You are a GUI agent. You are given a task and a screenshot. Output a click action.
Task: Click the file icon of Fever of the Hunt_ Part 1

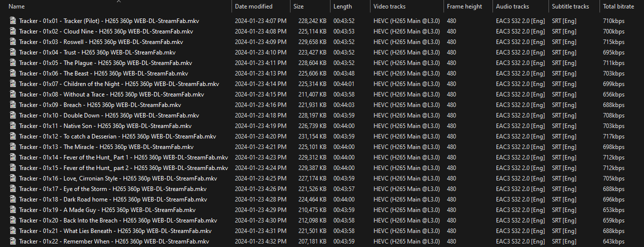[x=13, y=157]
